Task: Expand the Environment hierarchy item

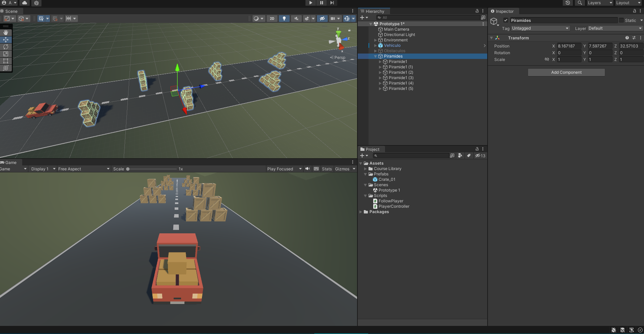Action: click(x=375, y=40)
